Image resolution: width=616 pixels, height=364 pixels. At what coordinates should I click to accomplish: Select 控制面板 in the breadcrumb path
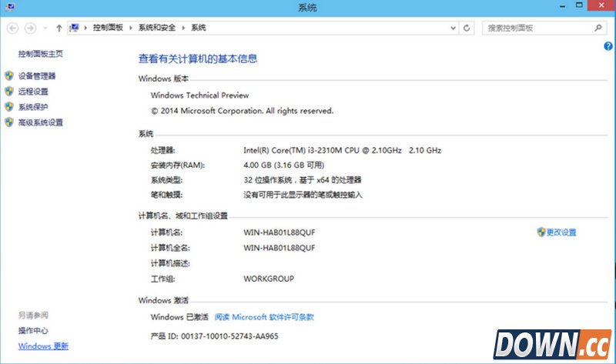108,28
